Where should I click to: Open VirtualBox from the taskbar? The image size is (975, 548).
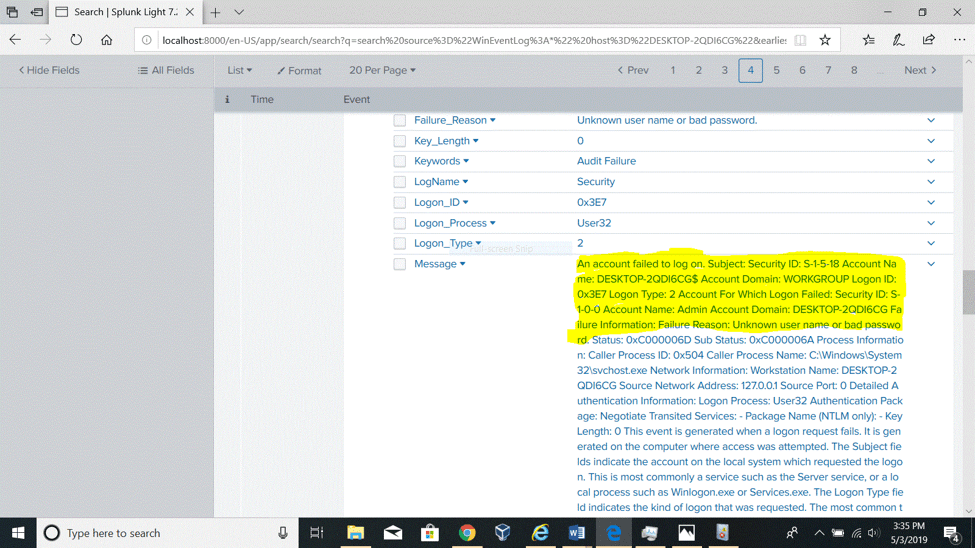click(x=502, y=533)
